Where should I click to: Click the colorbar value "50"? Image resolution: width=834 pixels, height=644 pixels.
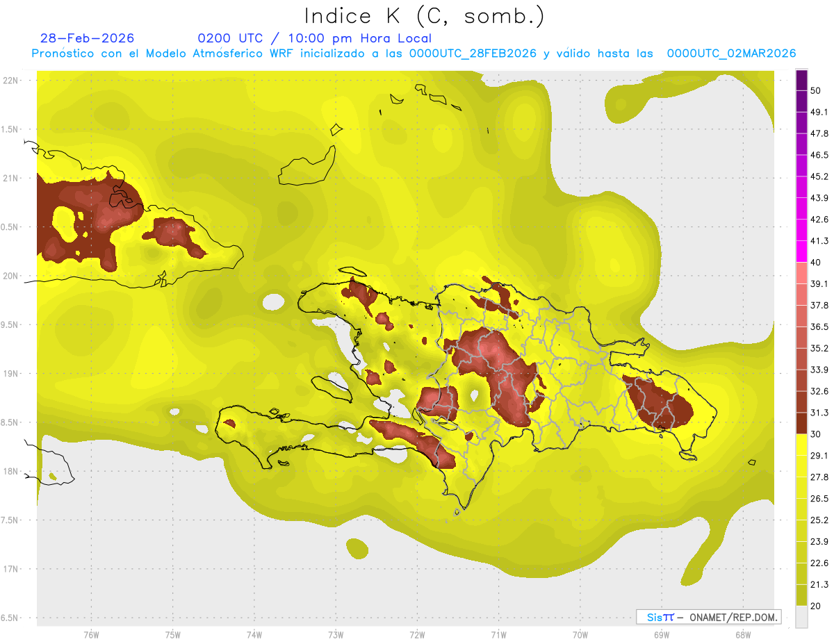816,91
